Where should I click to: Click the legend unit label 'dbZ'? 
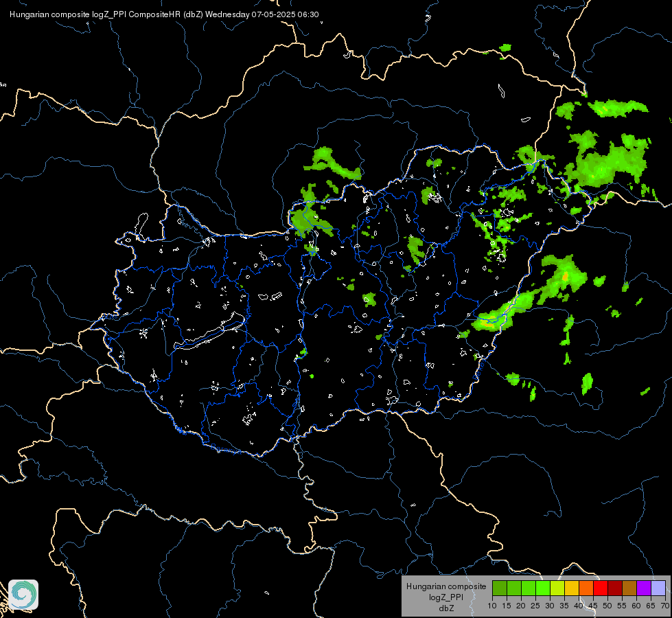point(446,608)
